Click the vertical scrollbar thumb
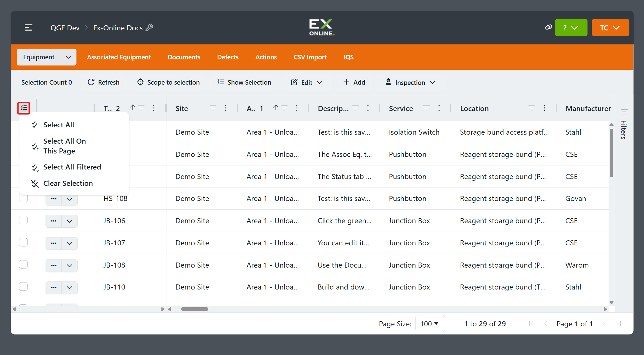The width and height of the screenshot is (644, 355). (x=611, y=153)
